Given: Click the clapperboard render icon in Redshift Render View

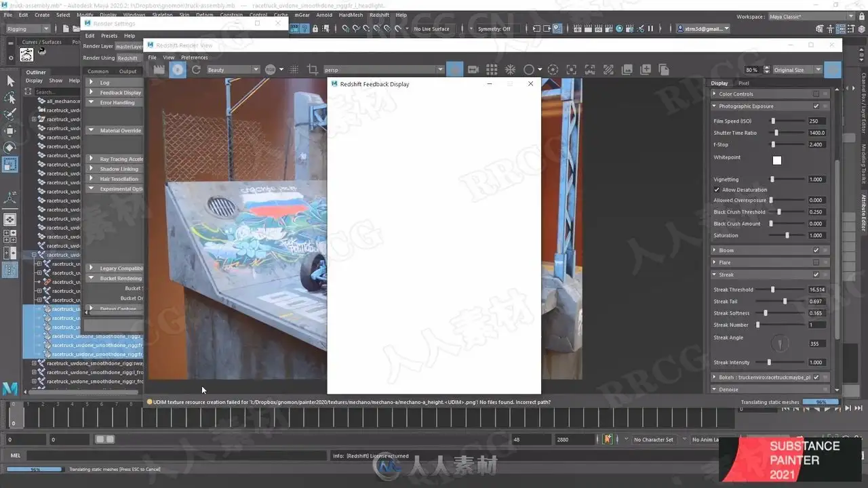Looking at the screenshot, I should (159, 69).
